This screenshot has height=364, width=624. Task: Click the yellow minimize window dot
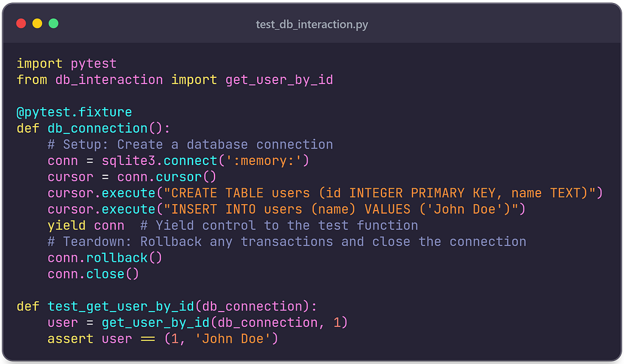37,24
